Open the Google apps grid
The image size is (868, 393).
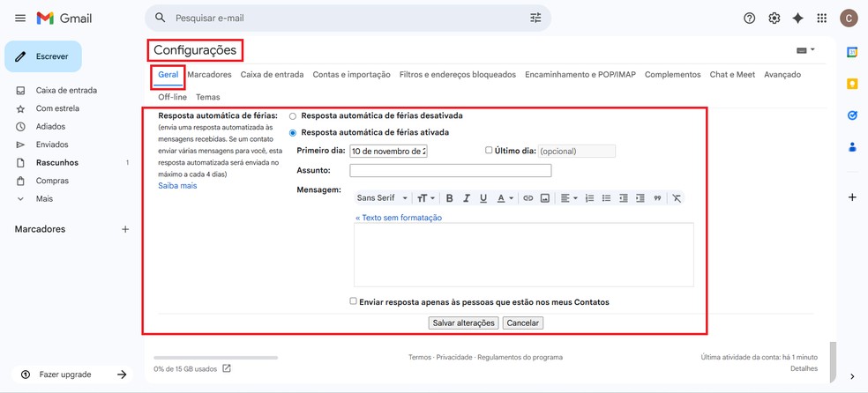[821, 19]
